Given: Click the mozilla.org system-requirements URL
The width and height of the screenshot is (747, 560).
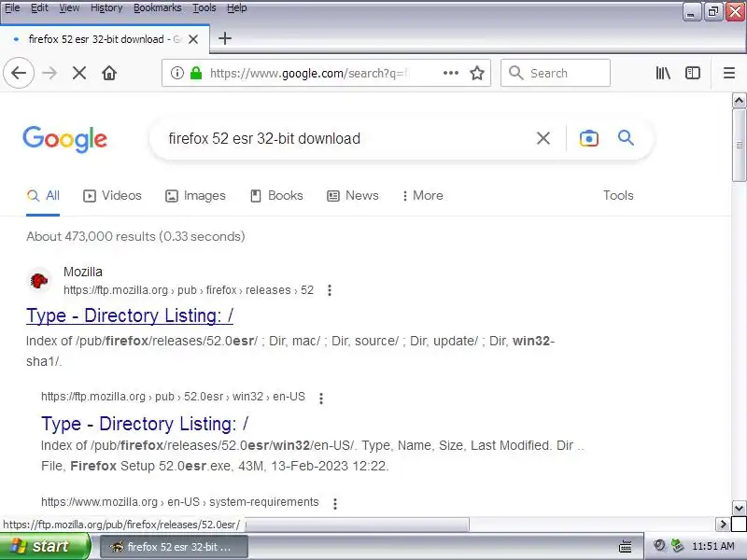Looking at the screenshot, I should pyautogui.click(x=180, y=502).
